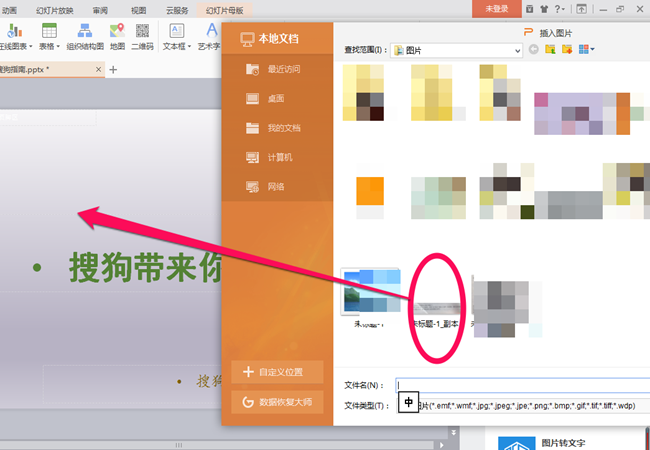
Task: Click the 未登录 login button
Action: click(497, 9)
